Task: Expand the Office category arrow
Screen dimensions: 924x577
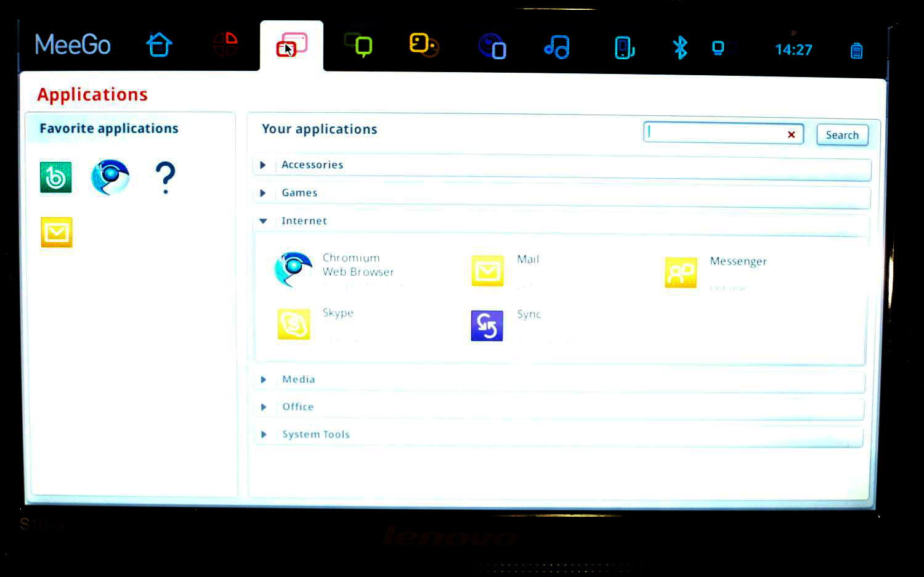Action: [264, 407]
